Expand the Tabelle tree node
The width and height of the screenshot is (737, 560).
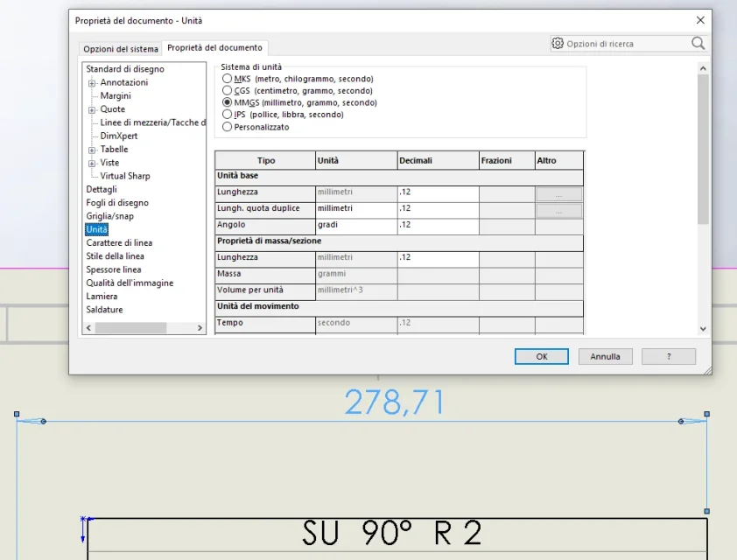(x=92, y=150)
